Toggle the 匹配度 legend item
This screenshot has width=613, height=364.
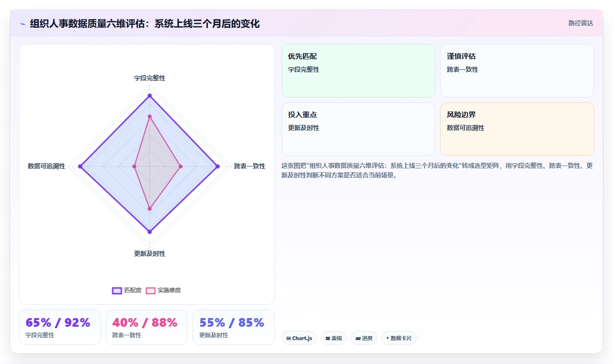pos(127,290)
